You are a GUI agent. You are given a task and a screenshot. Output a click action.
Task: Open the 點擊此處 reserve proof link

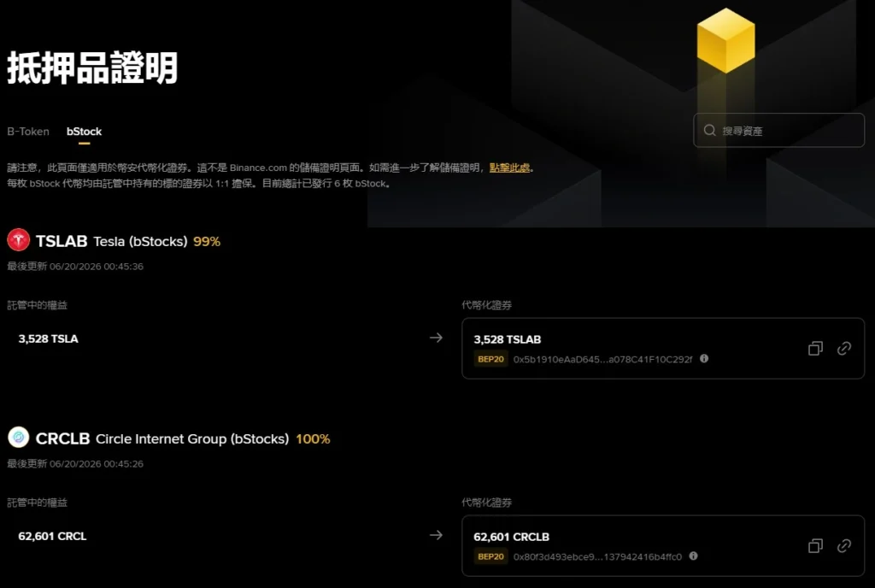(509, 168)
